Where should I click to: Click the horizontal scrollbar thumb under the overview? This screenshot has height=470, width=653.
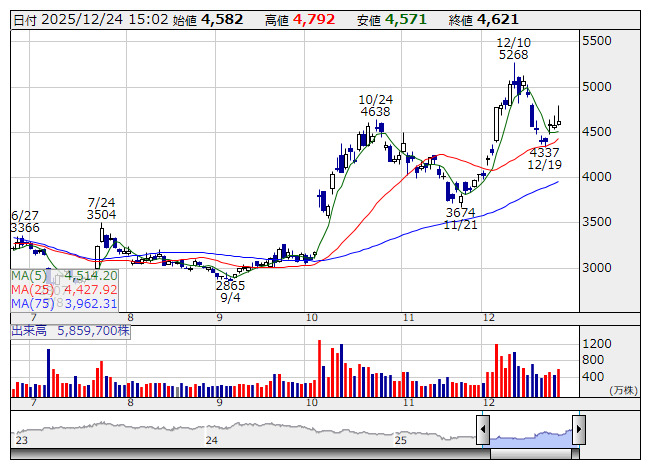531,453
